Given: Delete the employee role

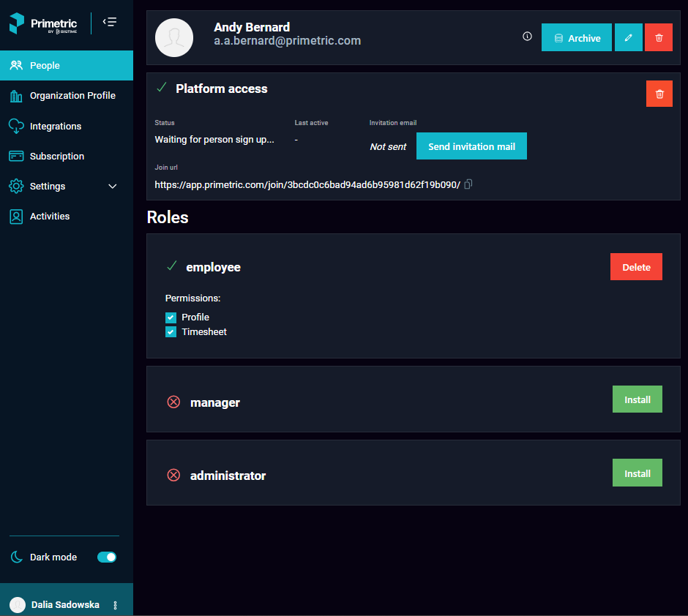Looking at the screenshot, I should [636, 266].
